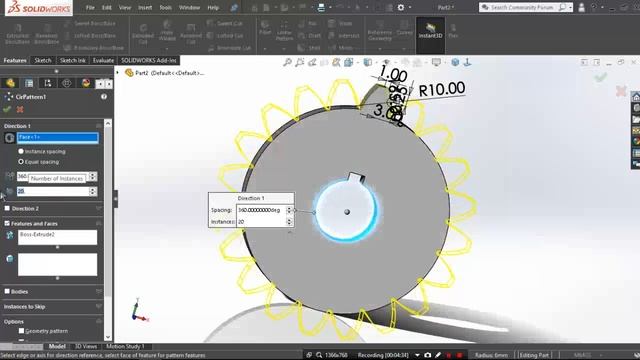Open the search box dropdown arrow

570,7
